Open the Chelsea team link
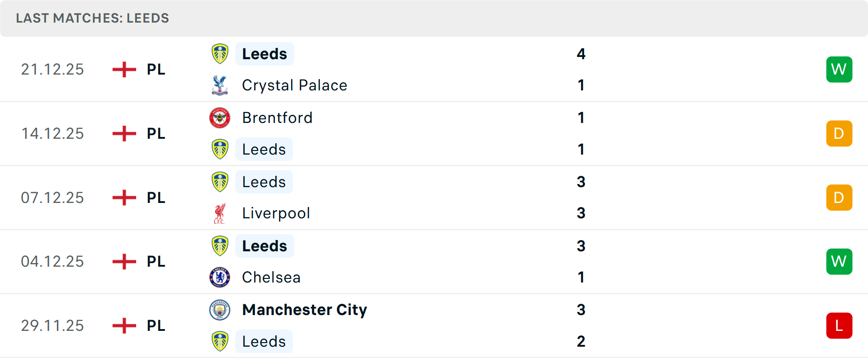Viewport: 868px width, 358px height. tap(271, 277)
